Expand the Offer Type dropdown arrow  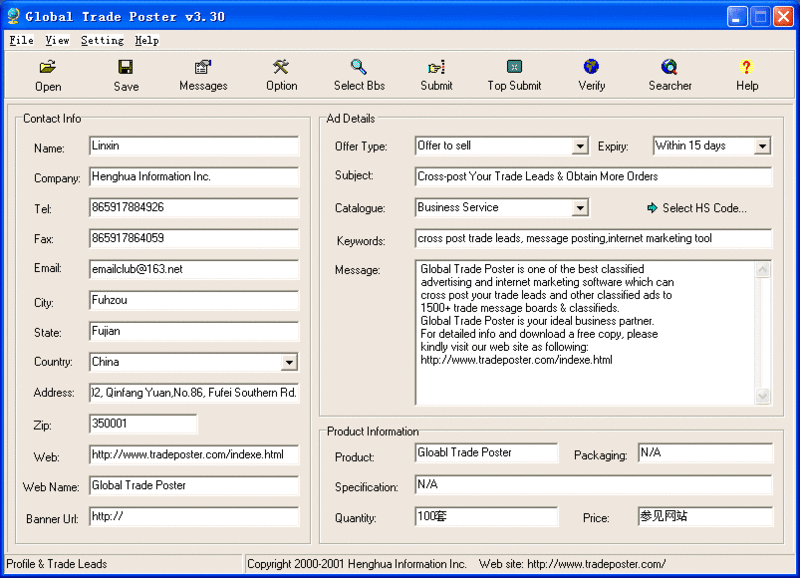(x=580, y=146)
